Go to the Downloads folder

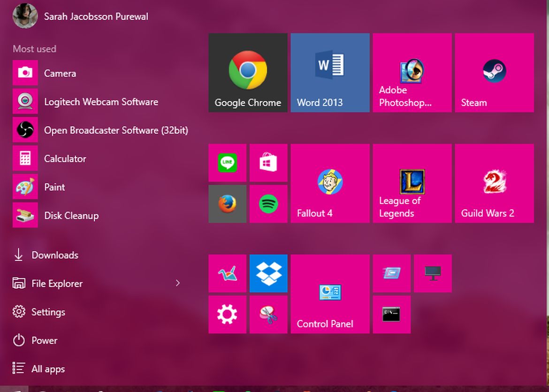point(54,255)
